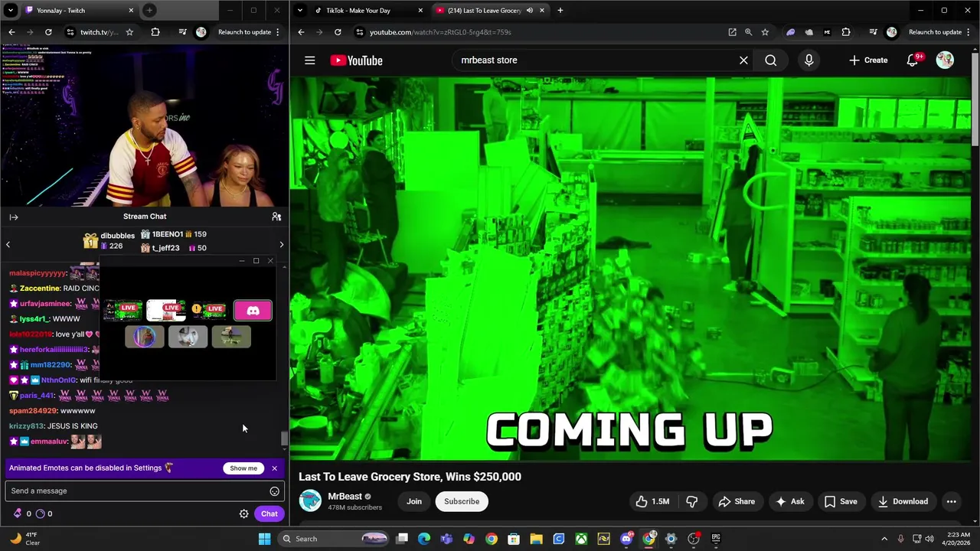Viewport: 980px width, 551px height.
Task: Click the Show me button for animated emotes
Action: click(243, 468)
